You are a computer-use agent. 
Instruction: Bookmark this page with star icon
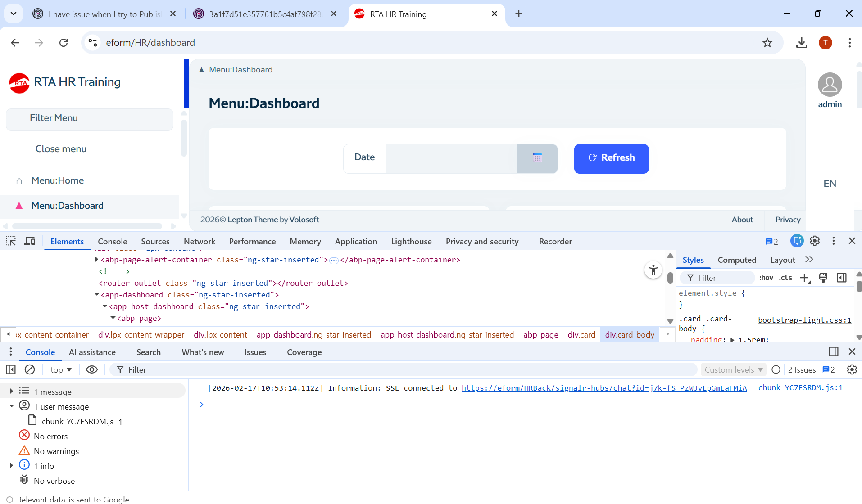tap(767, 43)
